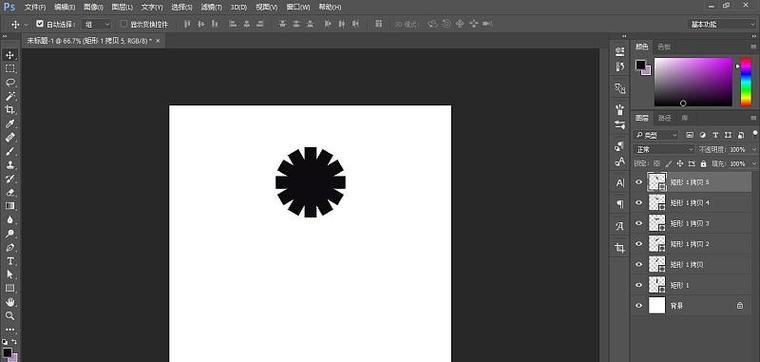This screenshot has height=362, width=760.
Task: Open the 窗口(W) menu
Action: point(299,7)
